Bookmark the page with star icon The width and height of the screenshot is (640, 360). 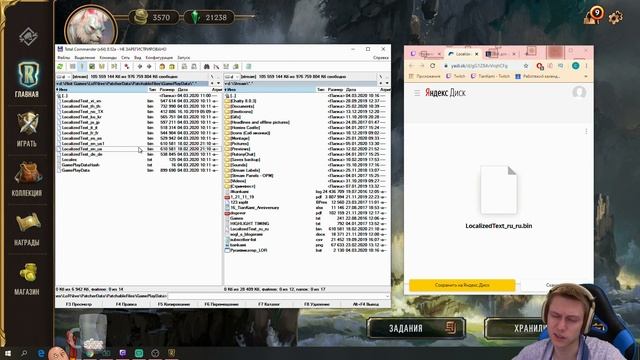point(526,66)
